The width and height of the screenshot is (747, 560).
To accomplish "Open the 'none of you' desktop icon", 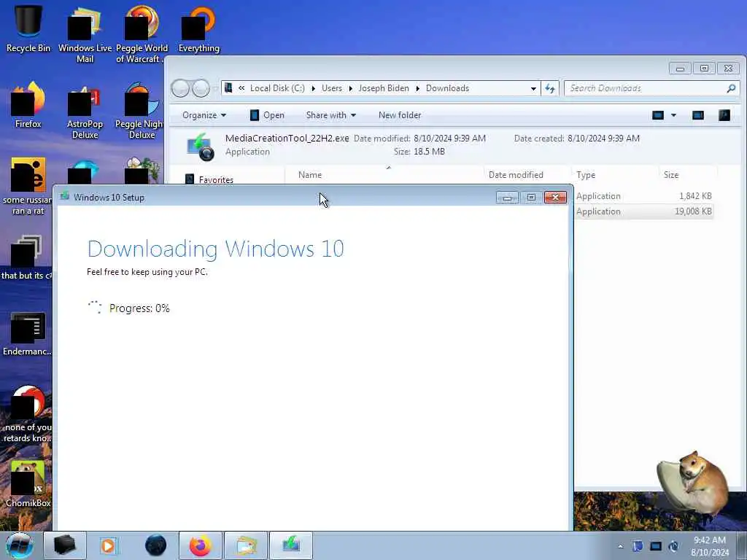I will (x=27, y=413).
